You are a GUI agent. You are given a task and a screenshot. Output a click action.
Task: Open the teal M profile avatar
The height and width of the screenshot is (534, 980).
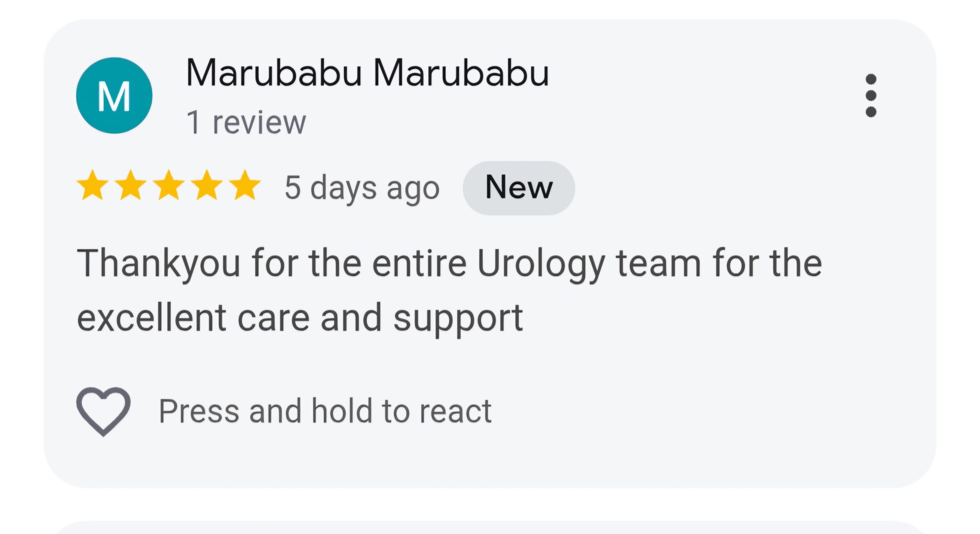[114, 95]
